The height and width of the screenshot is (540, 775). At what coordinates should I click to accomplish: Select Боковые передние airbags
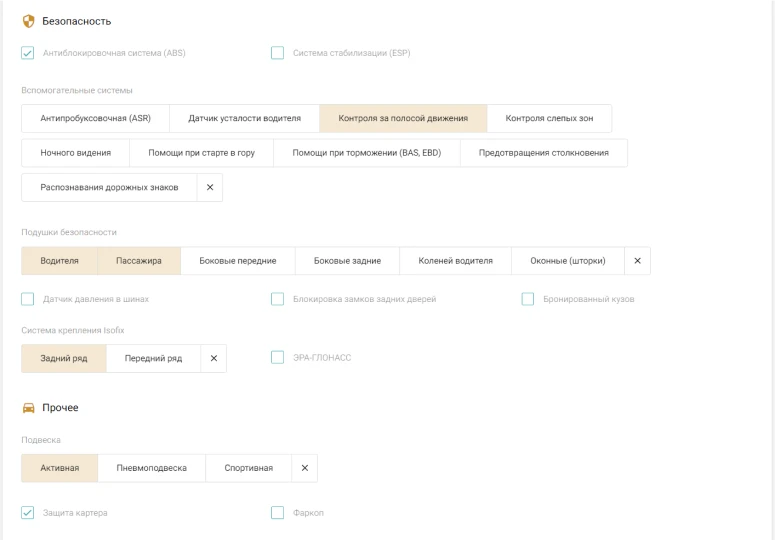tap(238, 261)
